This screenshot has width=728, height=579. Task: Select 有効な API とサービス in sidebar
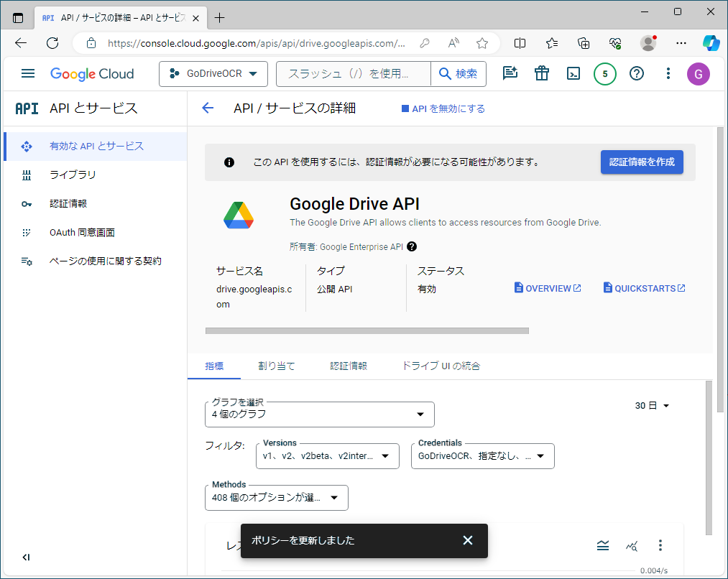(x=96, y=146)
